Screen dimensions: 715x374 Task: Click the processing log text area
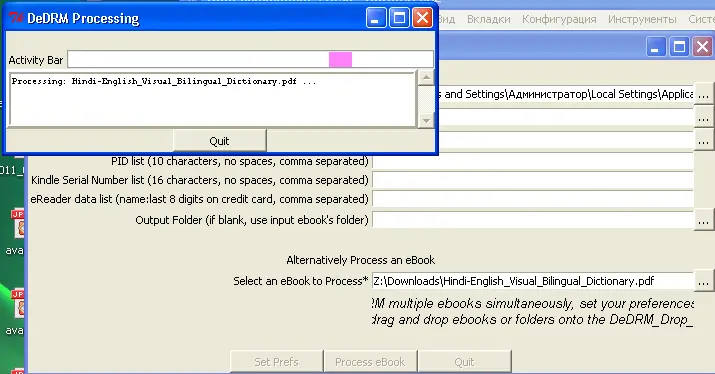click(x=212, y=98)
